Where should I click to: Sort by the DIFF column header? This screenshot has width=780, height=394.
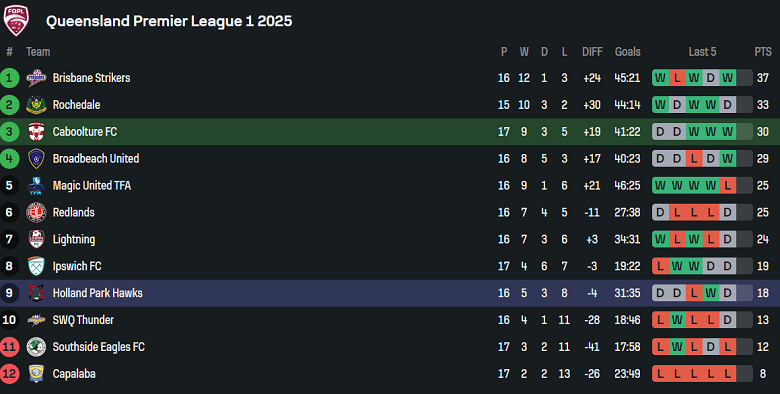point(592,51)
